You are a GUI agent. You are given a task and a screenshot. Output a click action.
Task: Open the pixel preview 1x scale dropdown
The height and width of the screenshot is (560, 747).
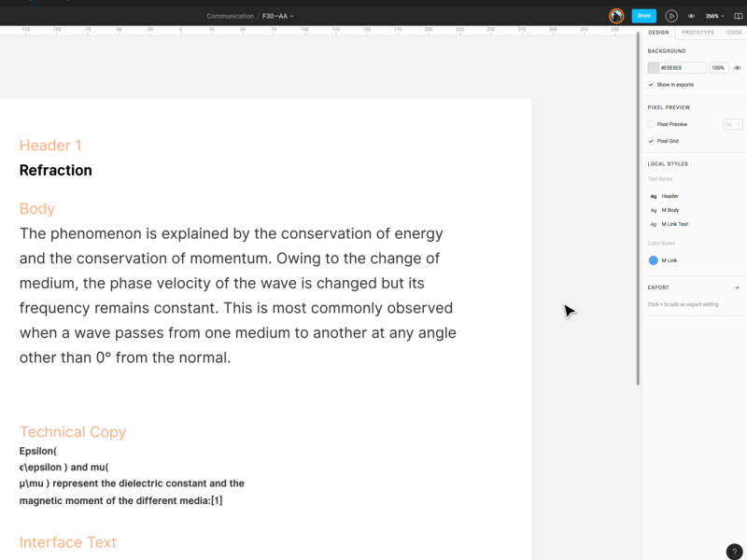[x=733, y=124]
